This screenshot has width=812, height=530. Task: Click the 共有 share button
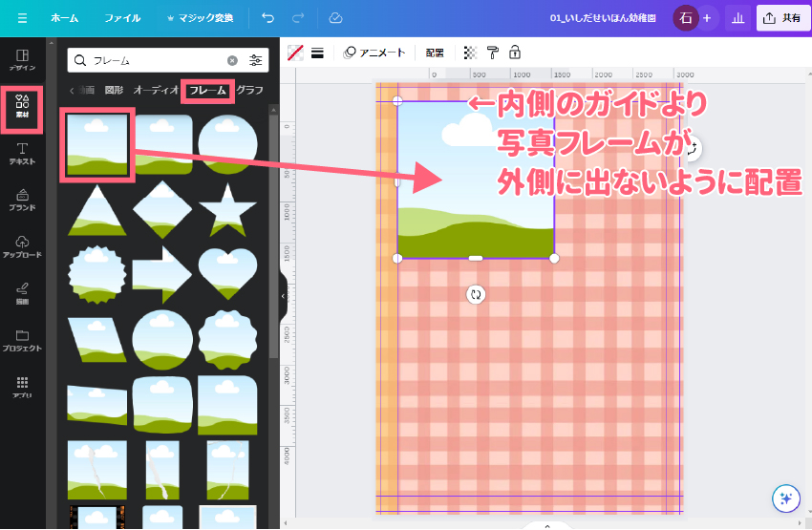(783, 18)
